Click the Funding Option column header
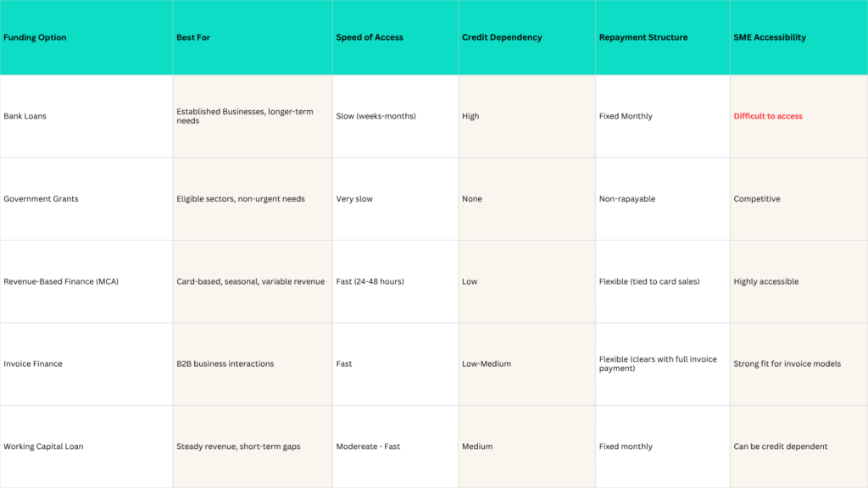This screenshot has height=488, width=868. tap(35, 37)
